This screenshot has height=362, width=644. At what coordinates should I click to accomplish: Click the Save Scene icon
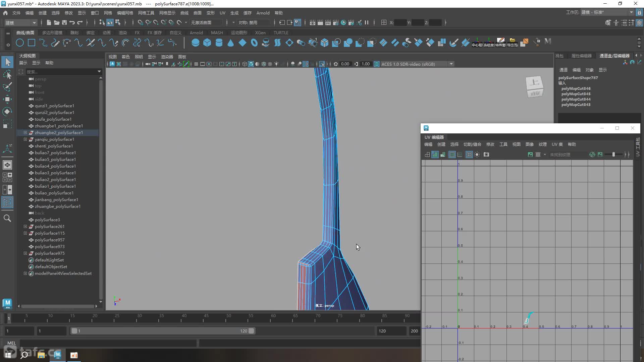(64, 22)
